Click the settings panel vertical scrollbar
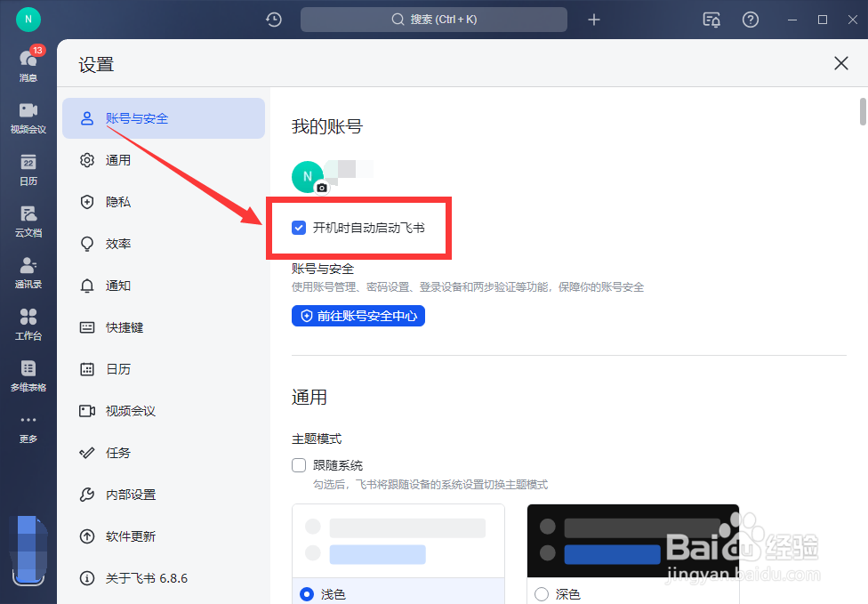Viewport: 868px width, 604px height. (863, 111)
